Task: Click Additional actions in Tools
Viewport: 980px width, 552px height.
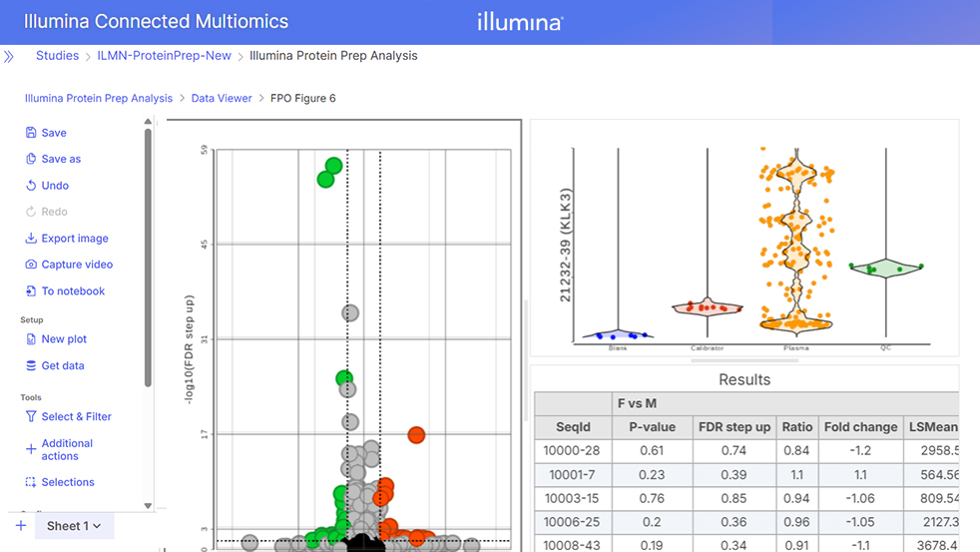Action: [x=67, y=449]
